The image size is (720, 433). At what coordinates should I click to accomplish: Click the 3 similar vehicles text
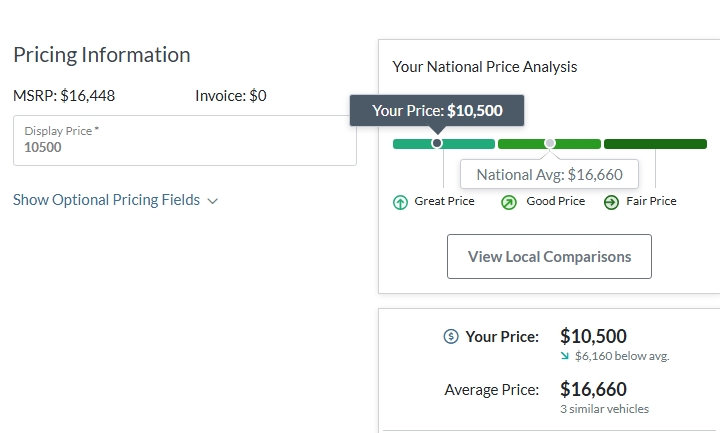[604, 409]
